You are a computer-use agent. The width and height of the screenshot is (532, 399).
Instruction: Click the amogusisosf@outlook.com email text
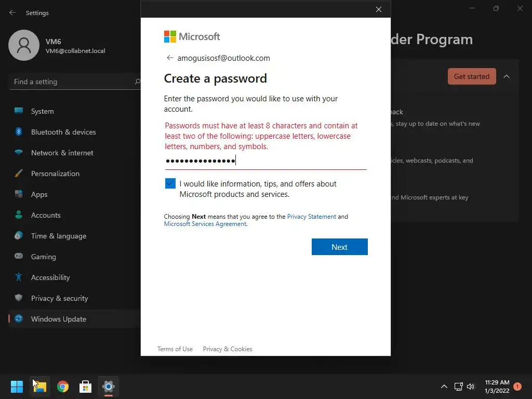(x=223, y=58)
